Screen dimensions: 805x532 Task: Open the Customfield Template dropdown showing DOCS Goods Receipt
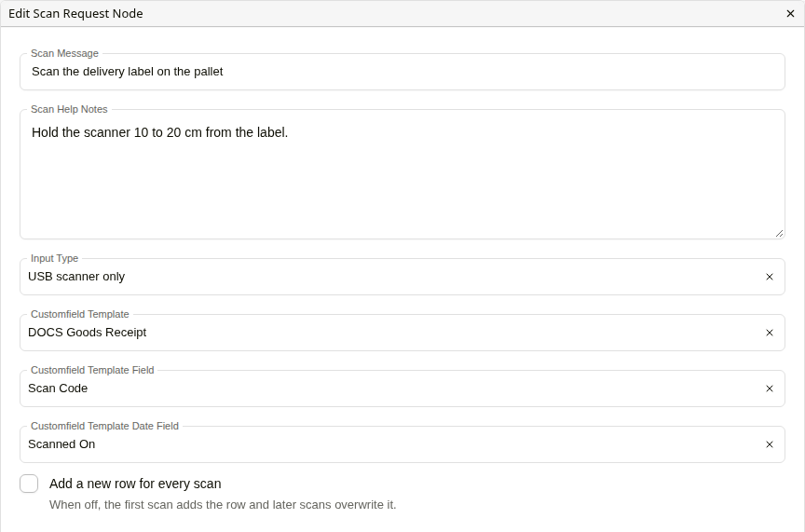390,333
